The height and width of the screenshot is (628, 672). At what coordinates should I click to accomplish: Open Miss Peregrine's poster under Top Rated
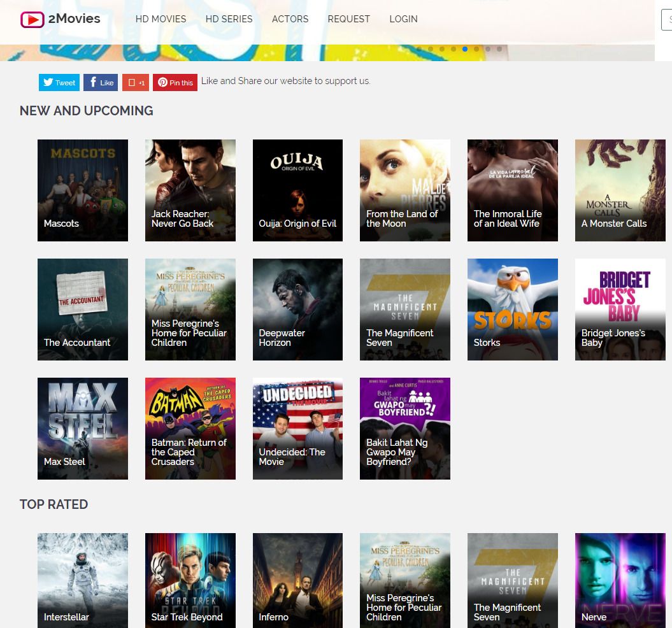(405, 580)
